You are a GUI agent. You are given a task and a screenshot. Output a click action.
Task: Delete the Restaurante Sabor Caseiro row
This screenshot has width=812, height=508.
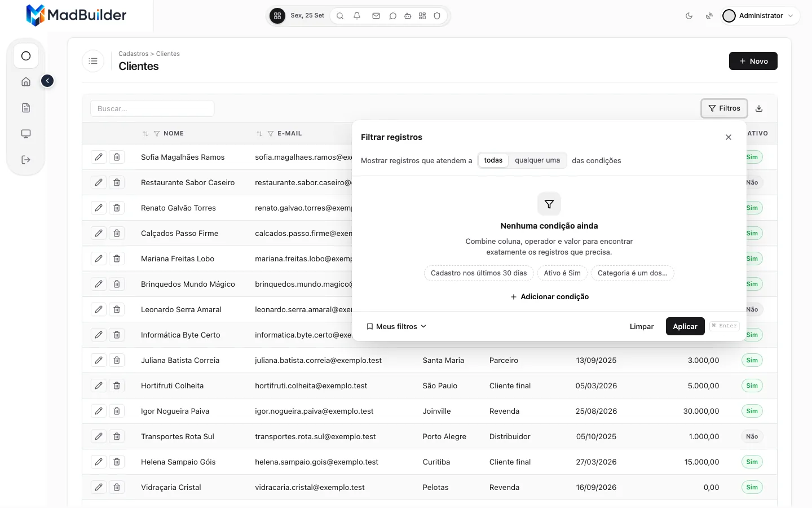(117, 182)
